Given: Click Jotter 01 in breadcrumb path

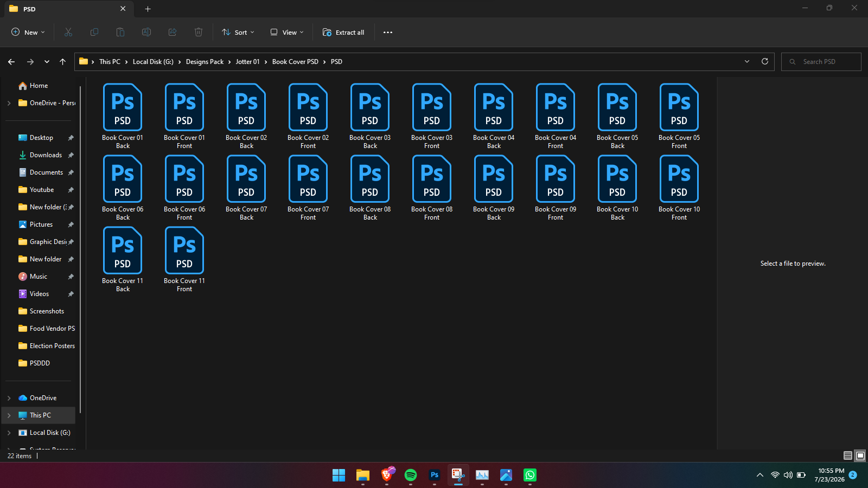Looking at the screenshot, I should pos(248,62).
